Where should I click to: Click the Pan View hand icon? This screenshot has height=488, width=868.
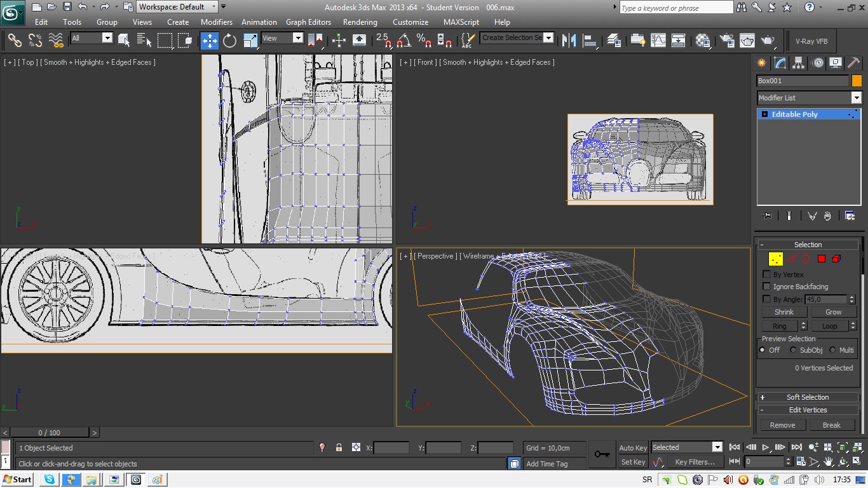pos(829,461)
